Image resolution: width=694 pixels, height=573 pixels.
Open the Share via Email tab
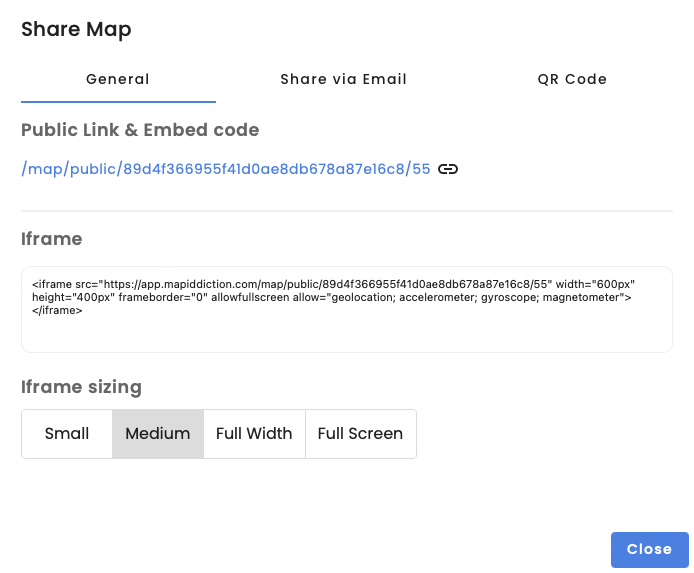coord(343,79)
